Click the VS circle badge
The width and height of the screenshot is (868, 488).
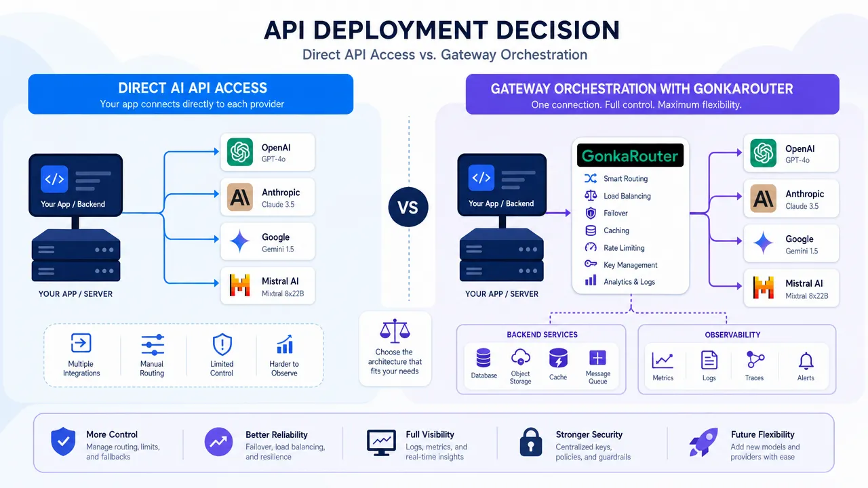click(408, 207)
